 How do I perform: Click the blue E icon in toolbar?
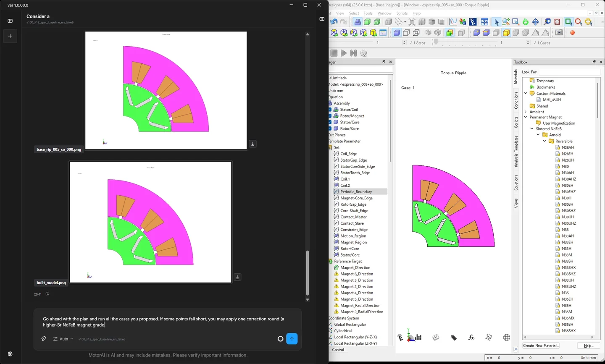[473, 22]
